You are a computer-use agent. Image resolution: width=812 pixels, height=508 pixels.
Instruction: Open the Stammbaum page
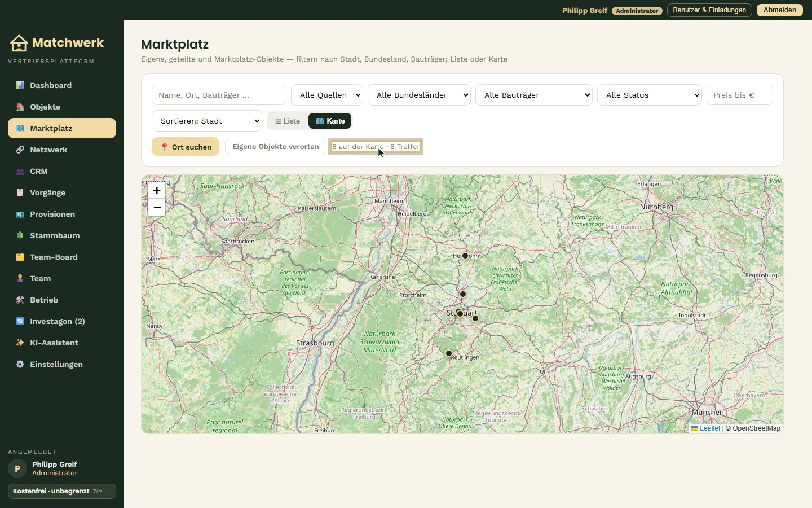click(x=62, y=235)
